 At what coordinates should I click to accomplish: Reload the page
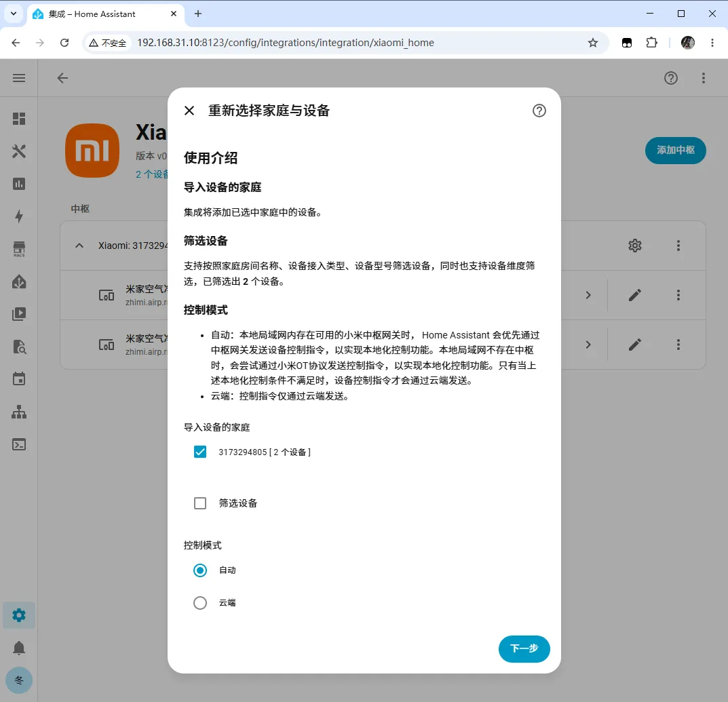[x=64, y=43]
